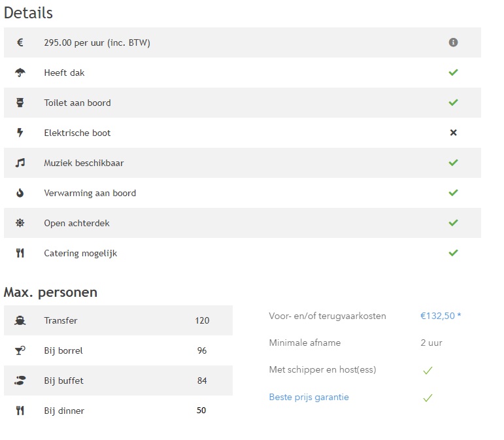Click the black cross for Elektrische boot
The image size is (504, 440).
(x=453, y=133)
